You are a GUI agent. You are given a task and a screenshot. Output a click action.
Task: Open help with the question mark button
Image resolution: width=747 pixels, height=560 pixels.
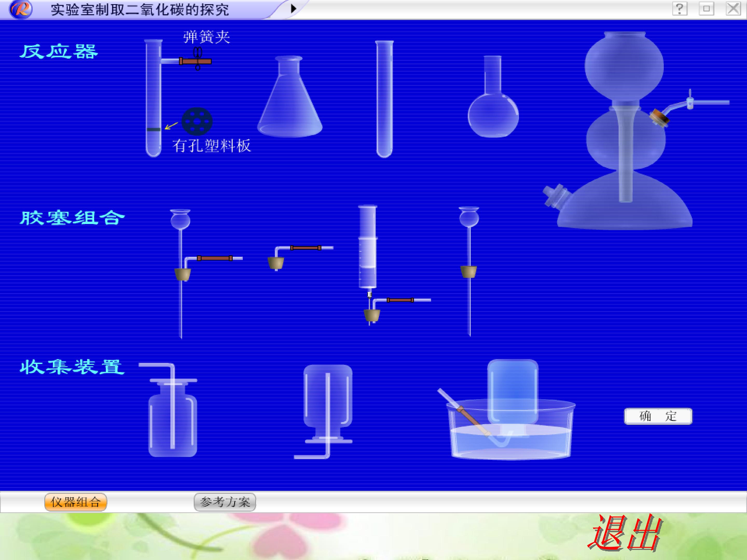[680, 9]
